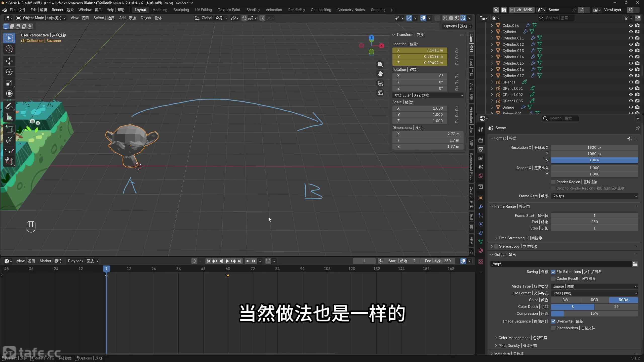
Task: Set color depth to 16
Action: point(616,307)
